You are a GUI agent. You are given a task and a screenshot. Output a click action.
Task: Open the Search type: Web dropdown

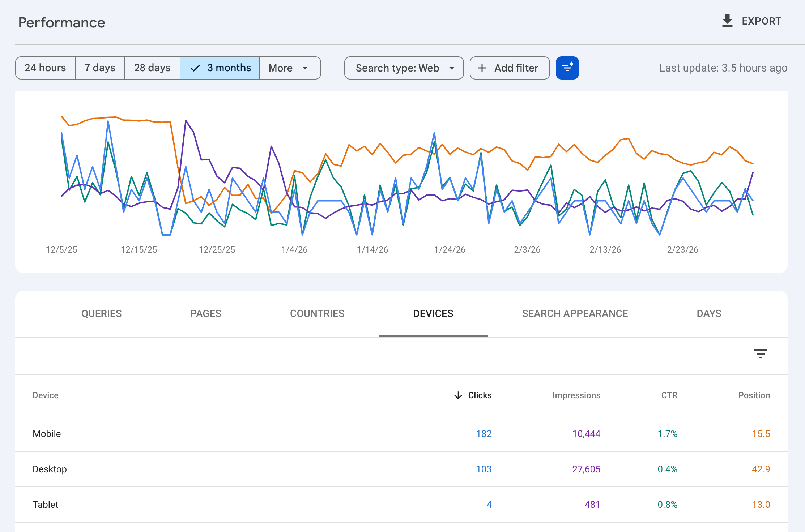tap(404, 68)
